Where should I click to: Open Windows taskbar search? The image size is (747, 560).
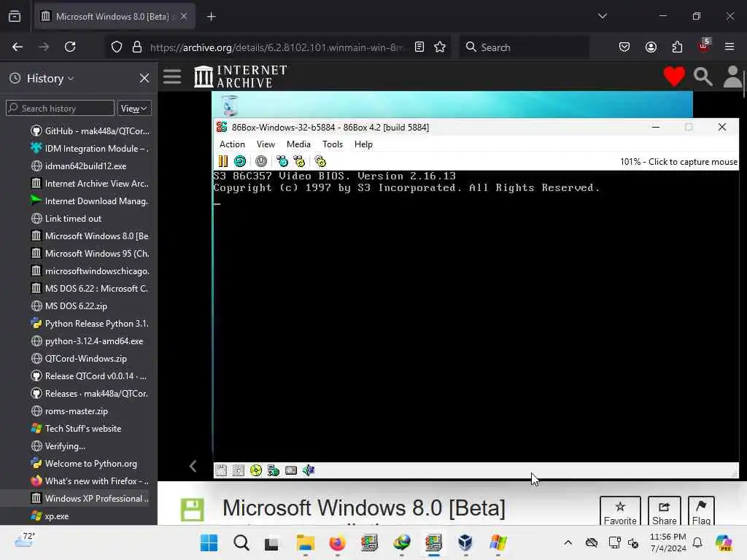[241, 542]
